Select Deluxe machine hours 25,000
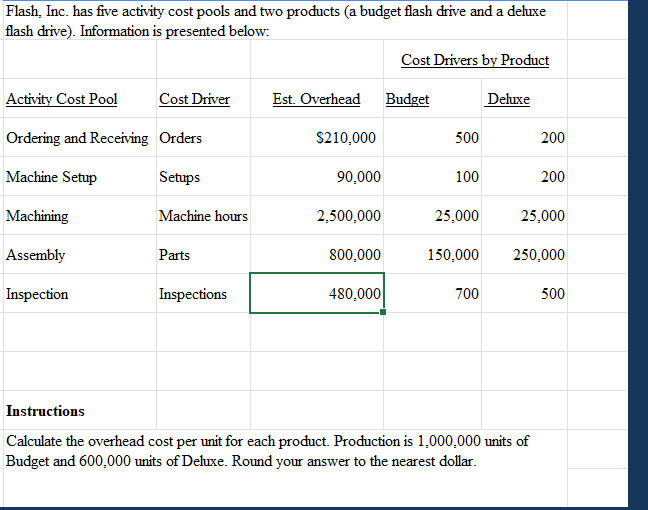Screen dimensions: 648x510 pos(524,215)
